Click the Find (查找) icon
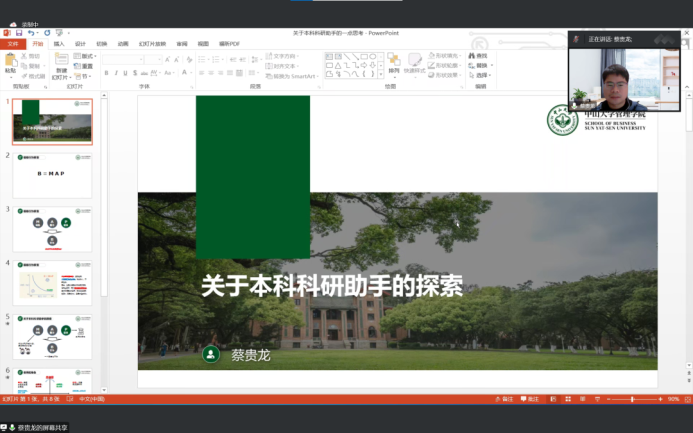 point(481,56)
